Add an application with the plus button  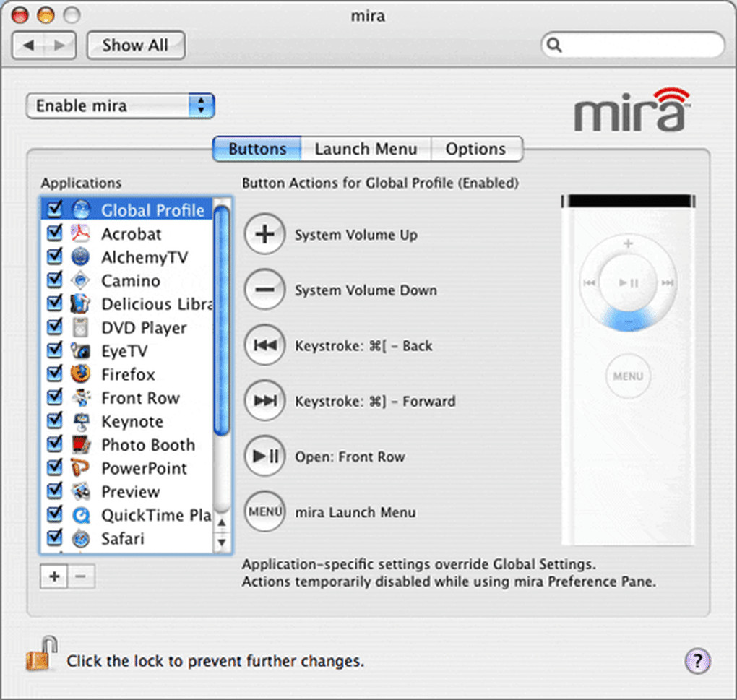[x=54, y=576]
